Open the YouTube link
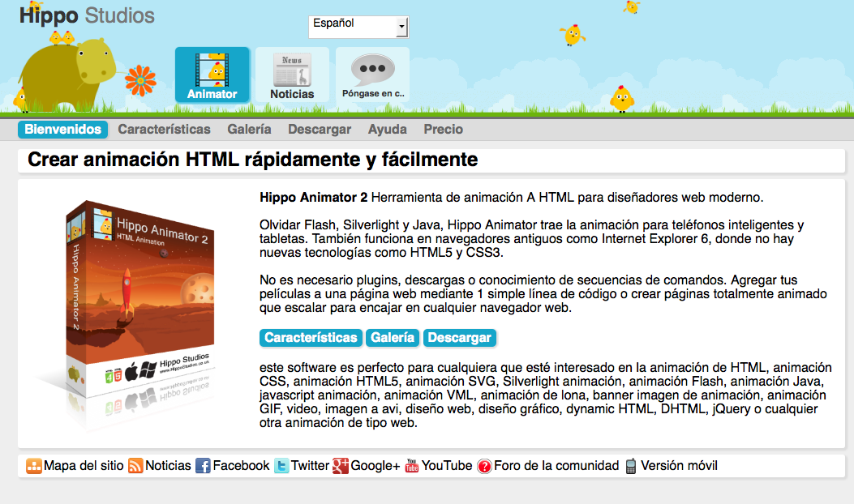 click(447, 466)
